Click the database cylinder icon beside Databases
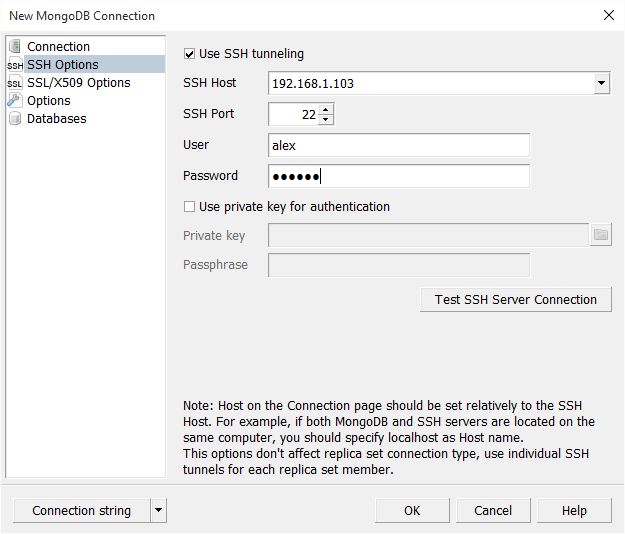625x534 pixels. (x=15, y=118)
